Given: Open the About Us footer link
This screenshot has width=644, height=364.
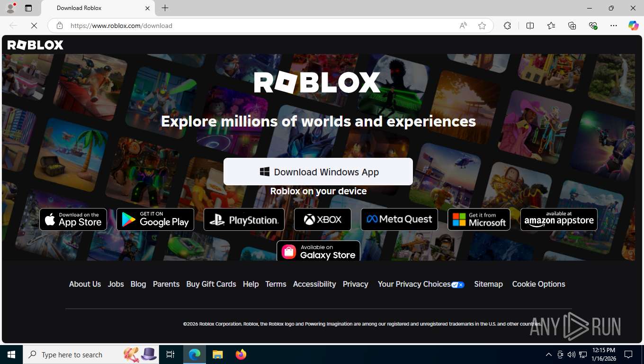Looking at the screenshot, I should [x=85, y=284].
